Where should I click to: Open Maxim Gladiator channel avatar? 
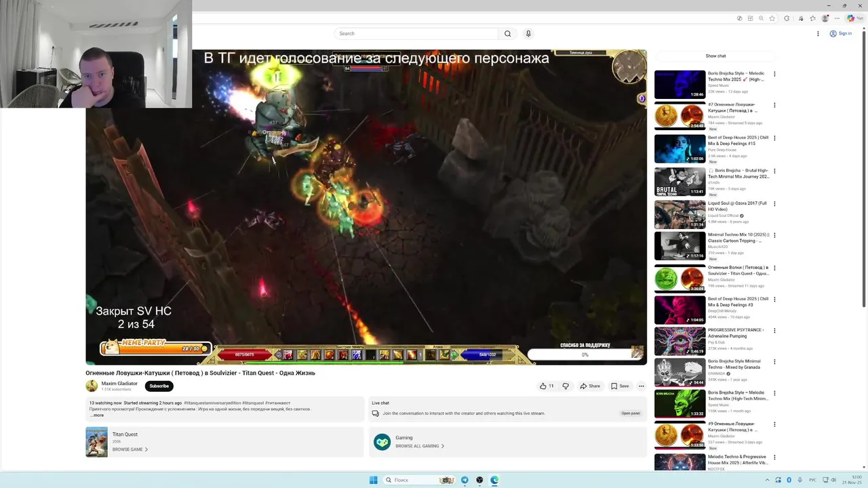point(92,386)
